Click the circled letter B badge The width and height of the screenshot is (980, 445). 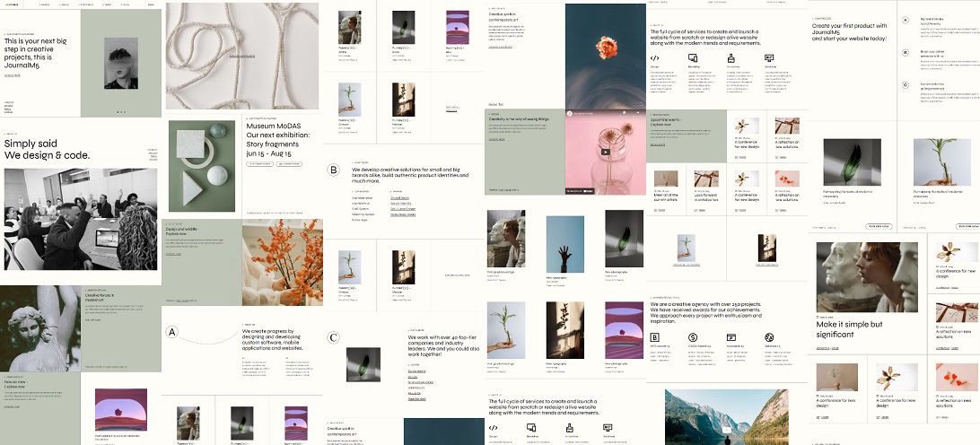tap(334, 170)
